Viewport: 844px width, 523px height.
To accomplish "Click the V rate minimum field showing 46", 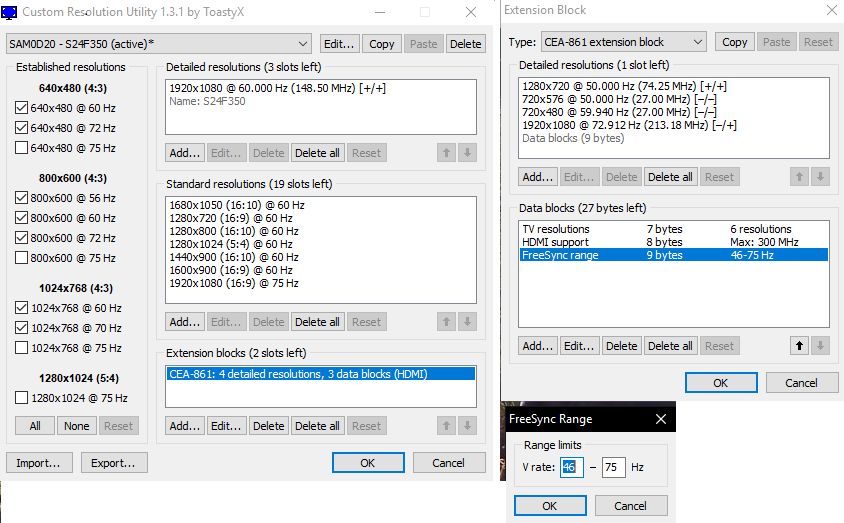I will [x=572, y=467].
